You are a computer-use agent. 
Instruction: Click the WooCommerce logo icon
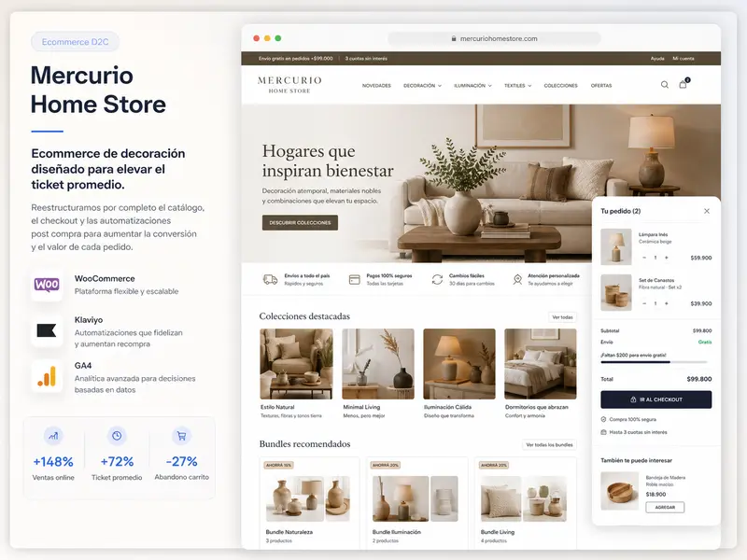47,286
